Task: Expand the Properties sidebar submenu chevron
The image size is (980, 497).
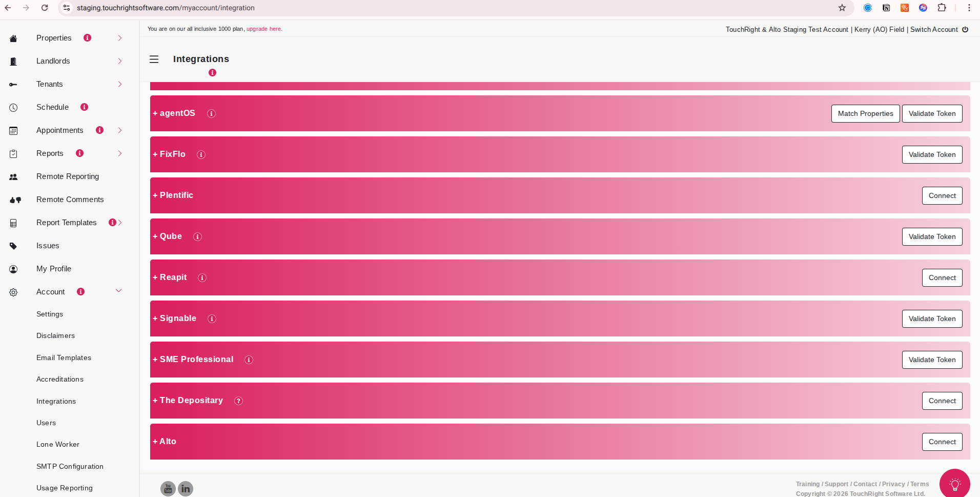Action: (x=120, y=38)
